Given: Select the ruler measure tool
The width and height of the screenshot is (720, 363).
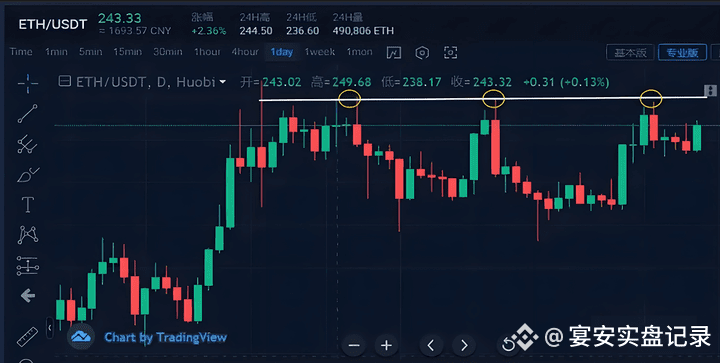Looking at the screenshot, I should tap(28, 336).
